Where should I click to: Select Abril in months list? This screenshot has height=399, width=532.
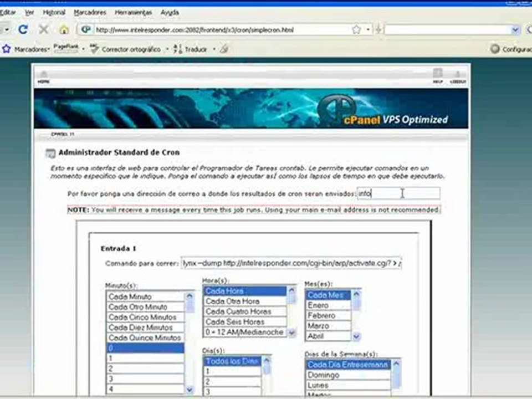[328, 336]
